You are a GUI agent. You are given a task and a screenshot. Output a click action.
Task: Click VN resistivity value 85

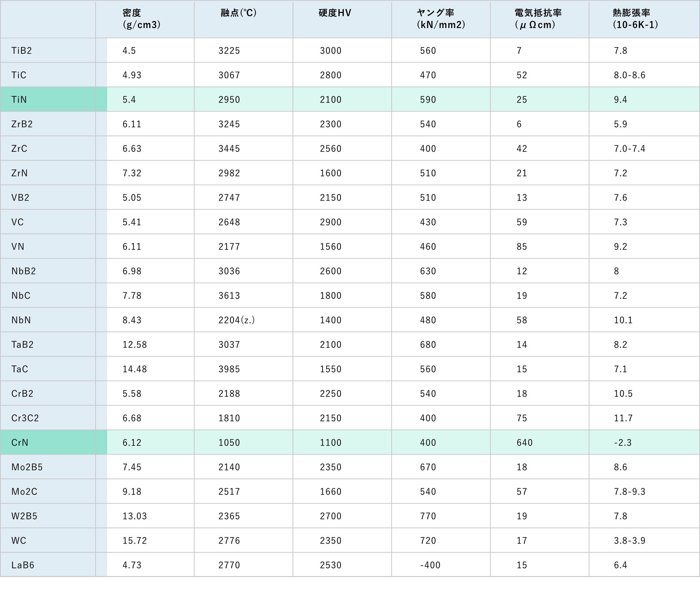pyautogui.click(x=522, y=247)
